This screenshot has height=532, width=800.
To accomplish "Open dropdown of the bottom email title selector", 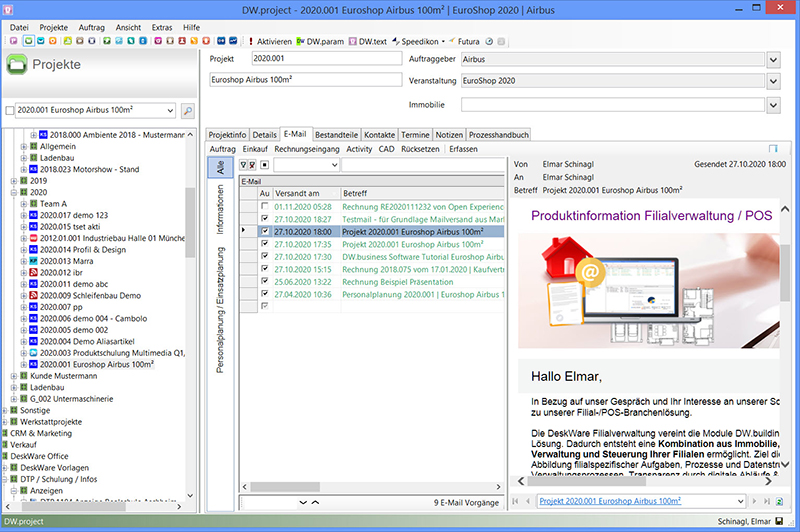I will click(741, 501).
